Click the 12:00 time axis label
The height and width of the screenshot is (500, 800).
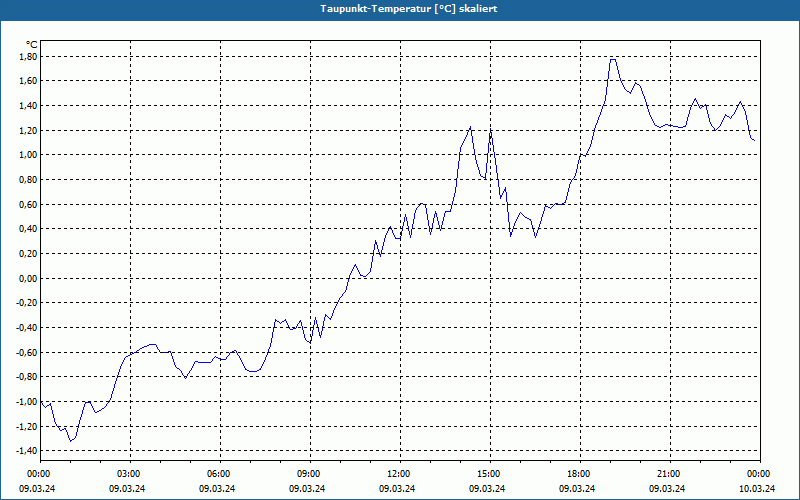[400, 474]
